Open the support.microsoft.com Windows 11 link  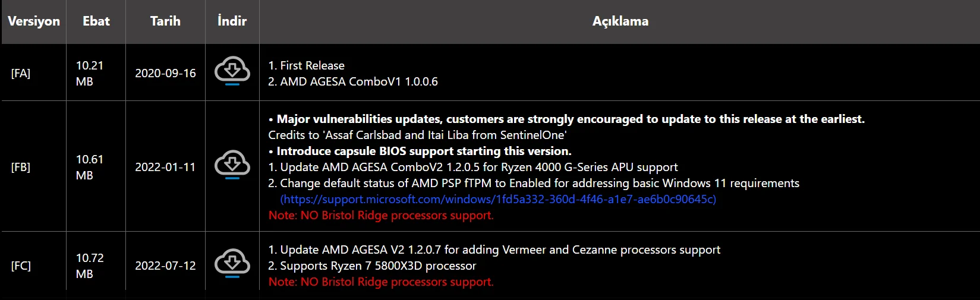pyautogui.click(x=498, y=199)
